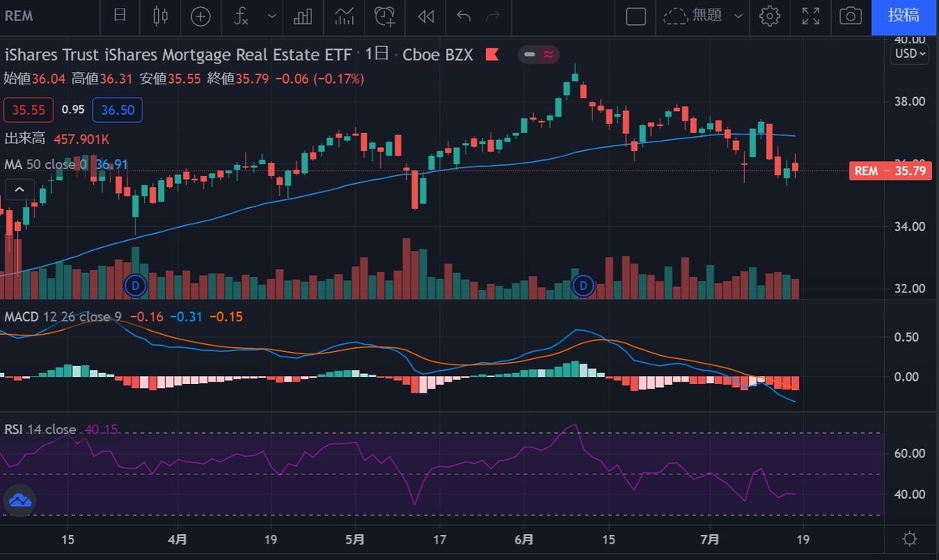This screenshot has height=560, width=939.
Task: Click the 38.00 price scale label
Action: point(909,102)
